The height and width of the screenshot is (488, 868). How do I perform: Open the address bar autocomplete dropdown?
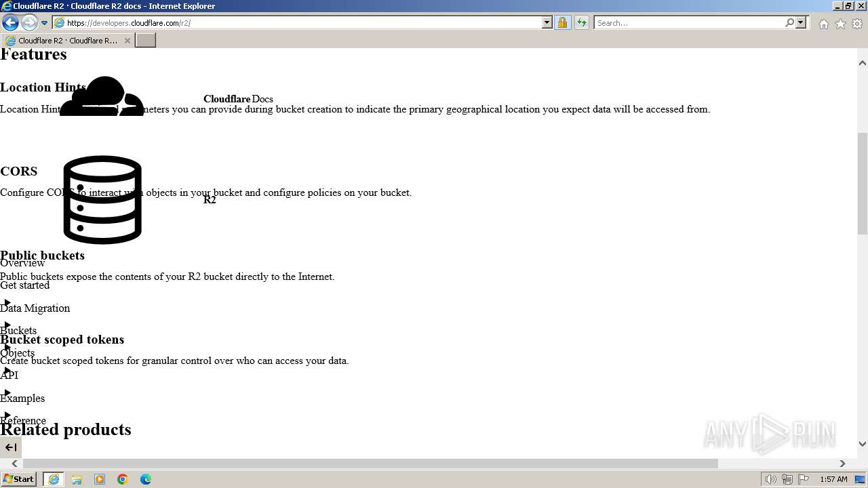click(547, 22)
